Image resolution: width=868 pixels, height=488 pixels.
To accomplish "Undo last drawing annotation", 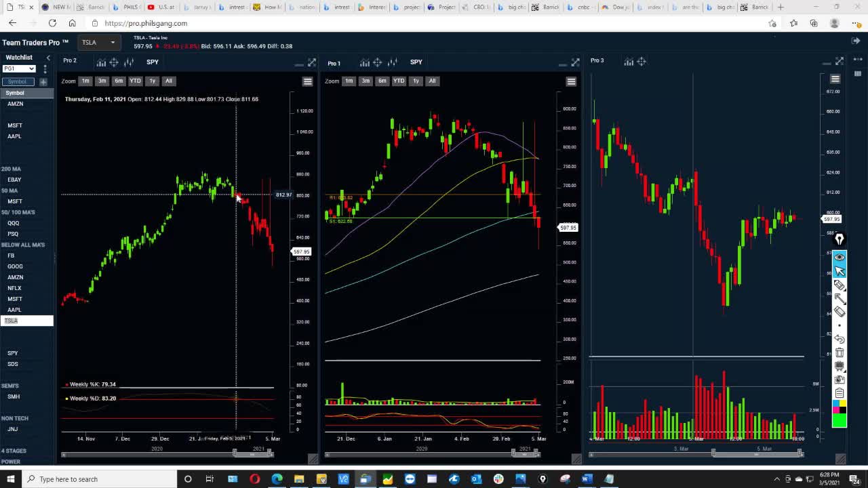I will pyautogui.click(x=840, y=339).
